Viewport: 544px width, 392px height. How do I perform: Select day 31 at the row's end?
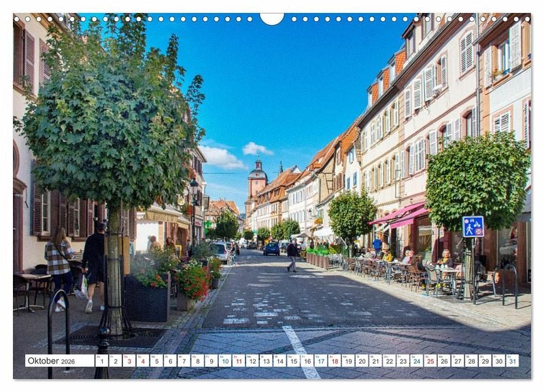click(512, 361)
